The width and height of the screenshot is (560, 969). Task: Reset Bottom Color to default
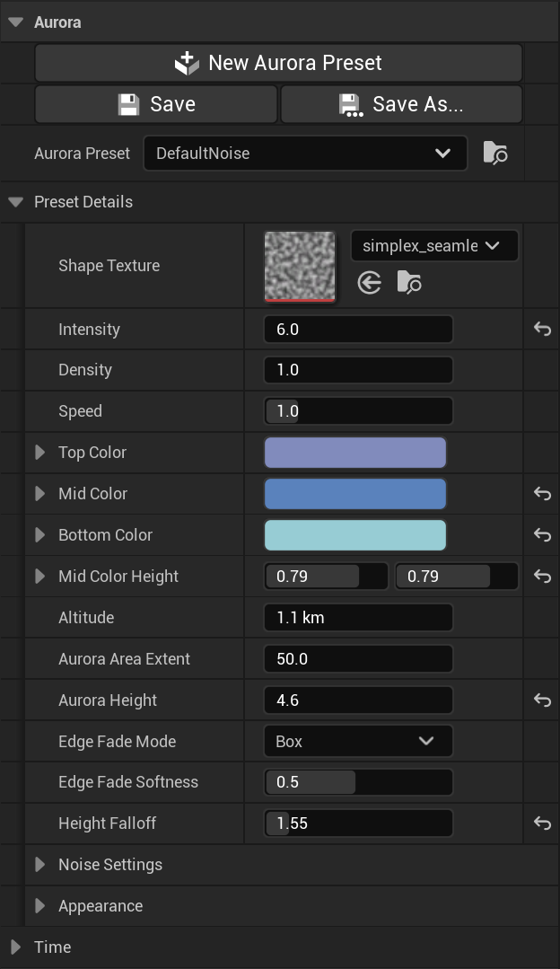click(x=542, y=535)
